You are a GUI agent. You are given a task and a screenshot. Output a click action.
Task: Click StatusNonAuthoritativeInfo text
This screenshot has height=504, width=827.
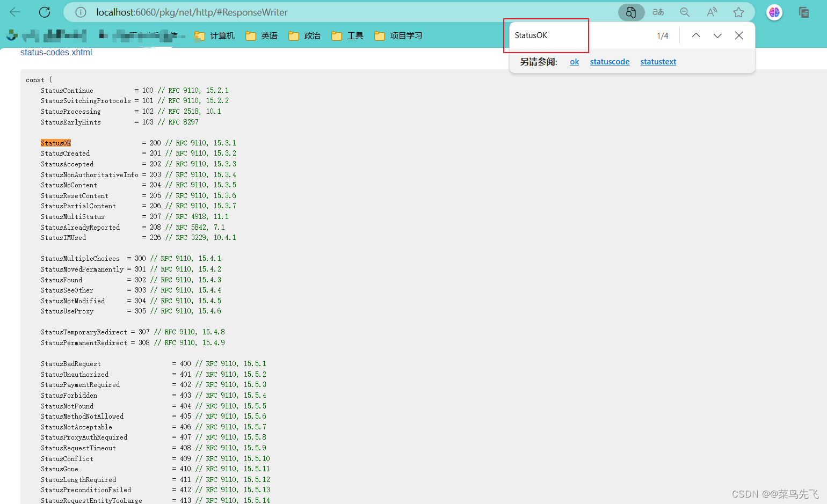pos(90,174)
